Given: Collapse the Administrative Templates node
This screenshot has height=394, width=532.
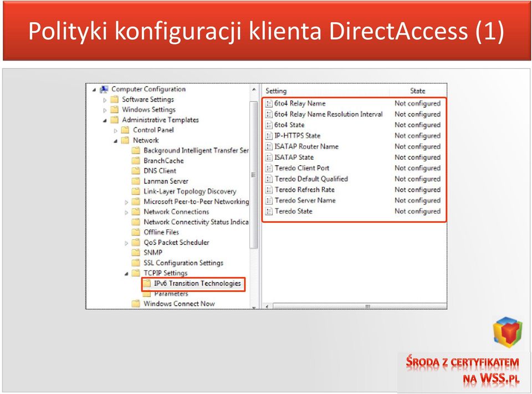Looking at the screenshot, I should click(x=105, y=120).
